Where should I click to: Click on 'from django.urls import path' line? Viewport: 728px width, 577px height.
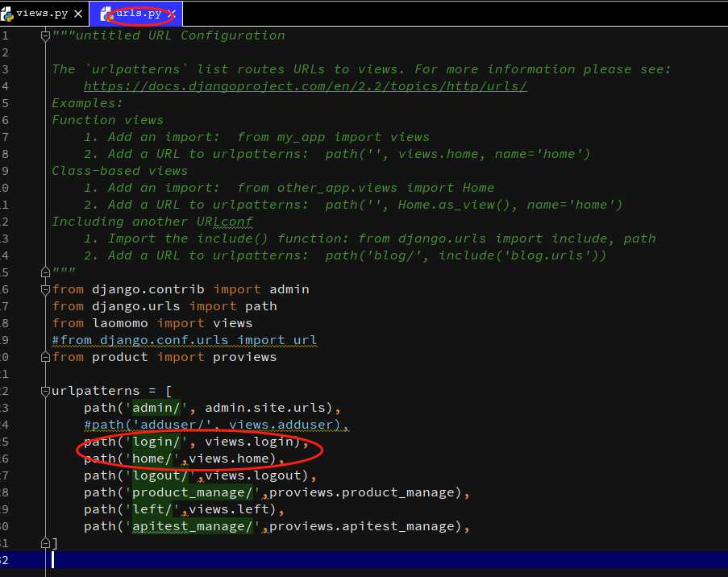pyautogui.click(x=164, y=306)
